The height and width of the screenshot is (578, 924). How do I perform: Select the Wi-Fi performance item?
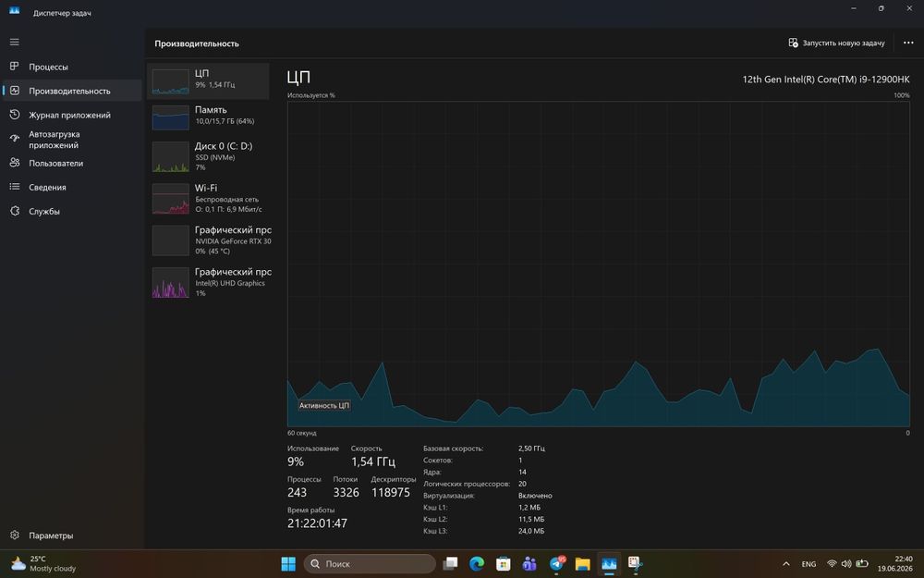208,198
